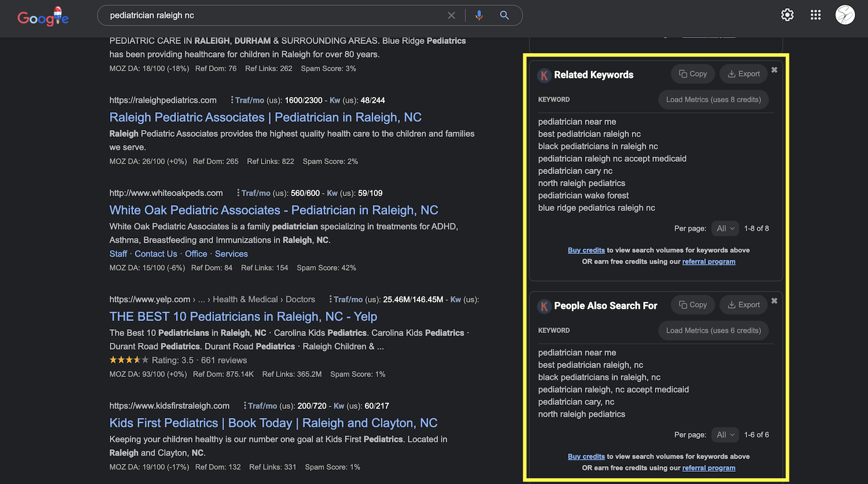Select keyword pediatrician cary, nc
868x484 pixels.
click(576, 402)
